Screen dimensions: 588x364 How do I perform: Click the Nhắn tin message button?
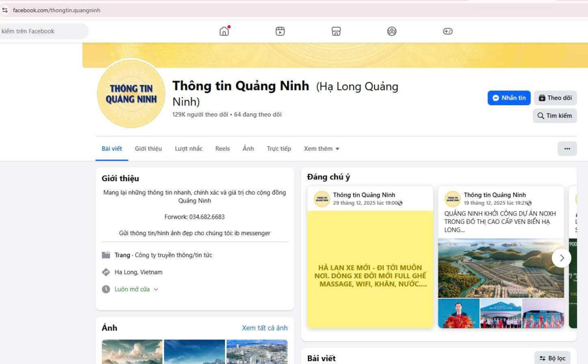509,98
